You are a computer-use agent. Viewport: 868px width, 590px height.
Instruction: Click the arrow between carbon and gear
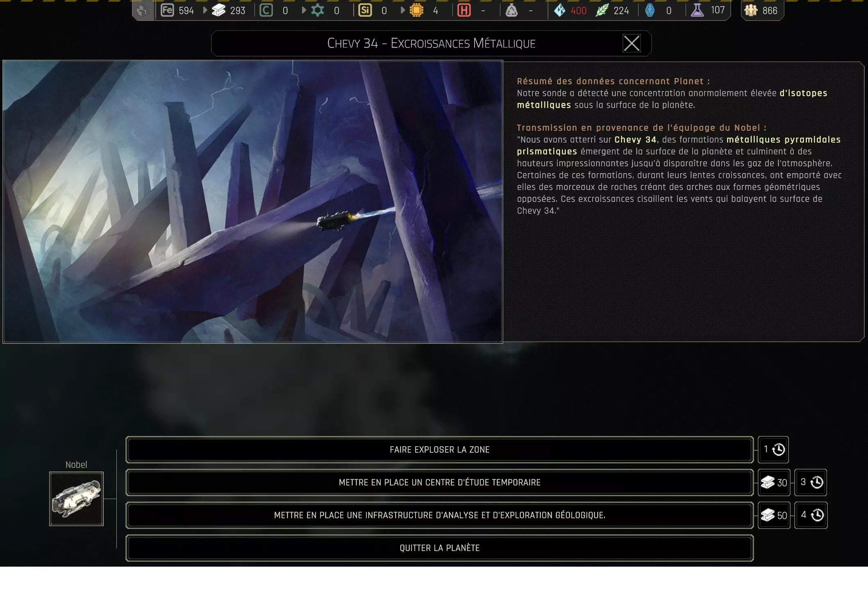click(304, 10)
